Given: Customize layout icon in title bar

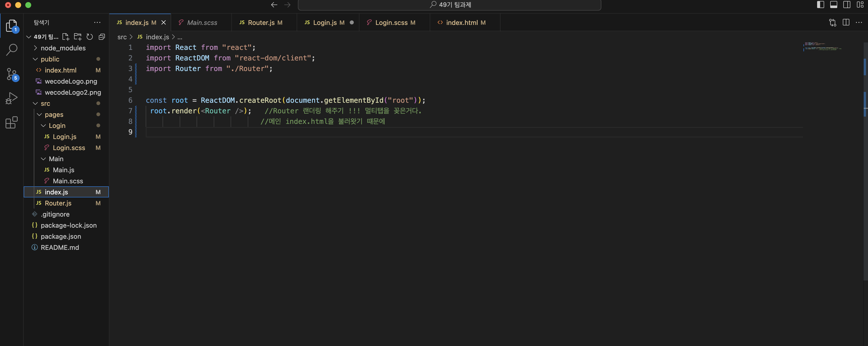Looking at the screenshot, I should 860,5.
